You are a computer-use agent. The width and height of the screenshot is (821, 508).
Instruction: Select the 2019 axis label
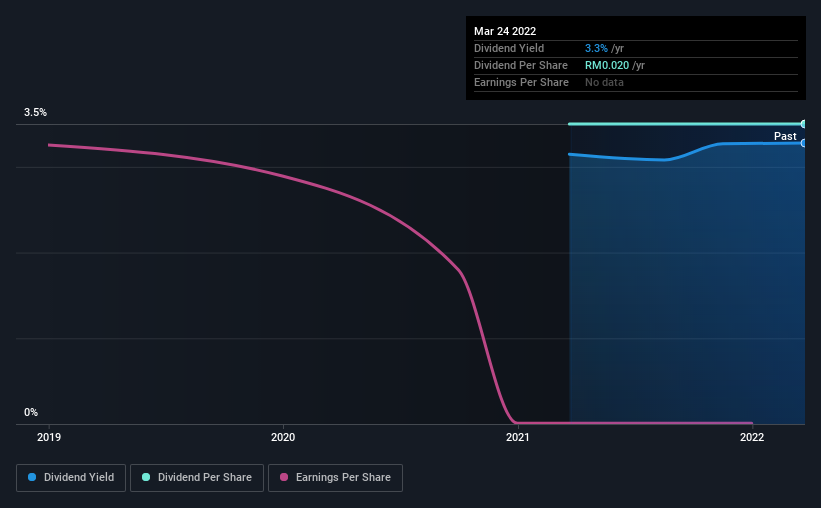pos(49,437)
